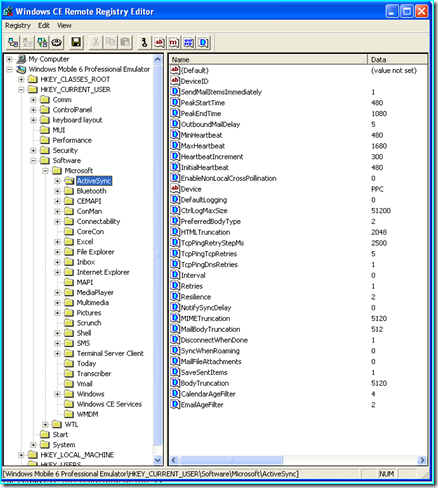Collapse the HKEY_CURRENT_USER key
438x488 pixels.
(x=21, y=90)
